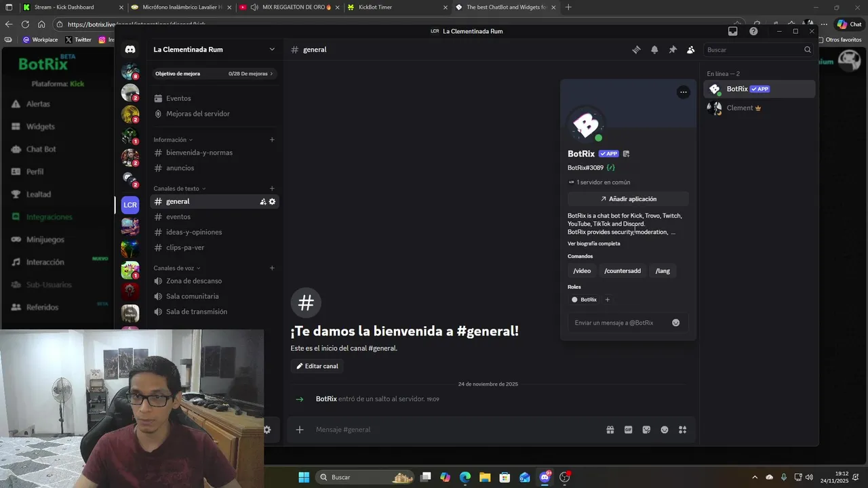Open the apps launcher in message bar
Image resolution: width=868 pixels, height=488 pixels.
click(x=683, y=430)
